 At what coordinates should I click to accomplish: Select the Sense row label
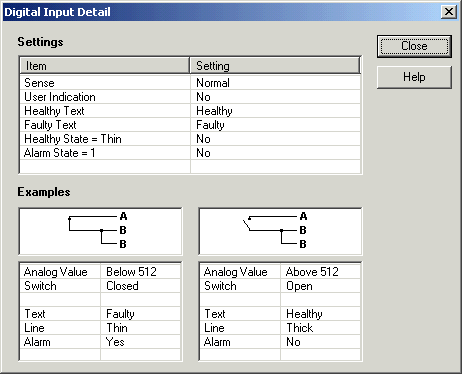point(39,83)
